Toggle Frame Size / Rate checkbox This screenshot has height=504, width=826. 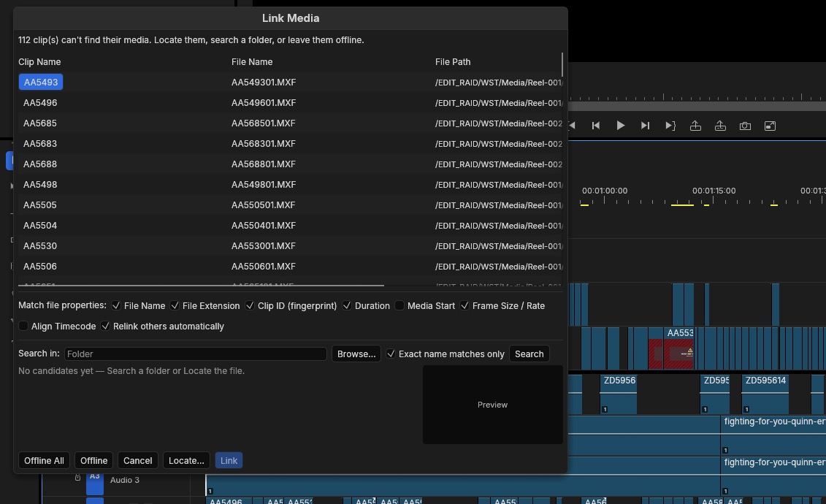464,305
